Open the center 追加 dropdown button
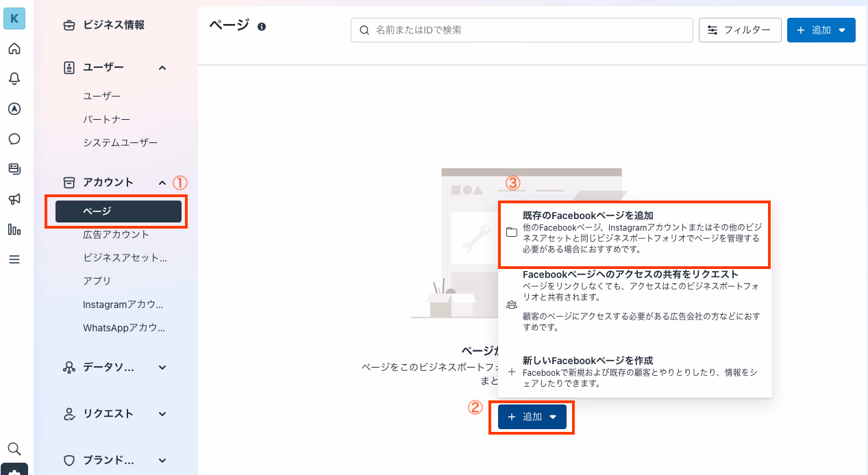 [532, 417]
